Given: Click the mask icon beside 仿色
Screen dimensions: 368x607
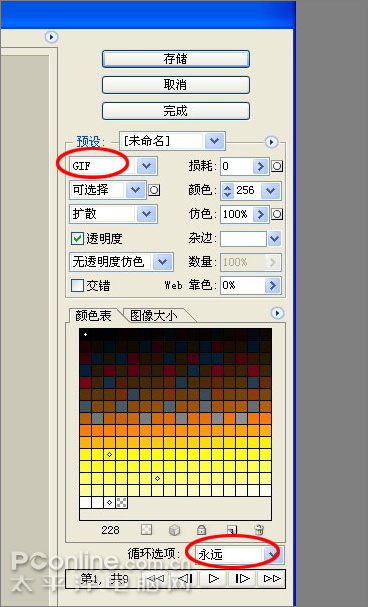Looking at the screenshot, I should point(277,214).
